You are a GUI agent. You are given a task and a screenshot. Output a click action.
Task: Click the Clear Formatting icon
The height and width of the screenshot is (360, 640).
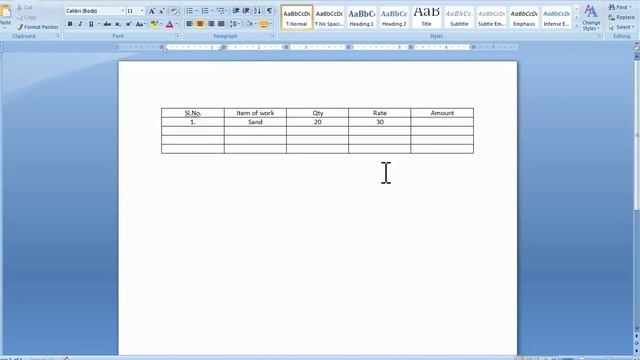tap(174, 11)
